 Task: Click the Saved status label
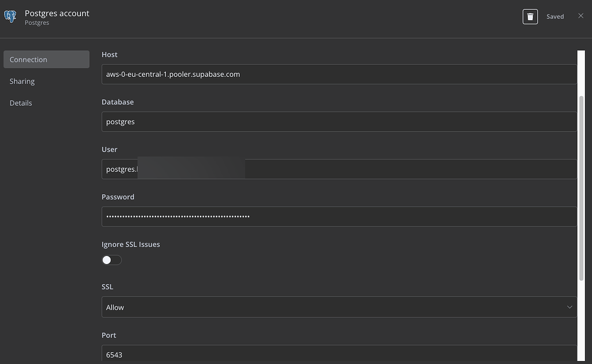[x=555, y=17]
